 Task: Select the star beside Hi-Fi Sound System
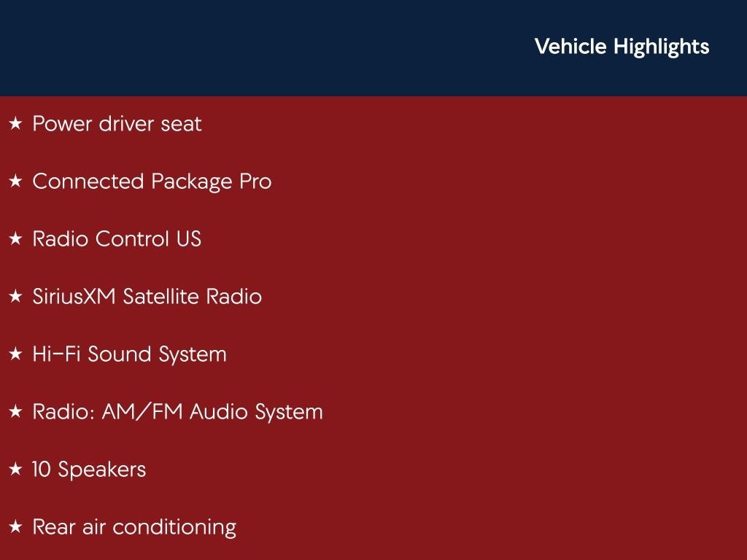(15, 355)
